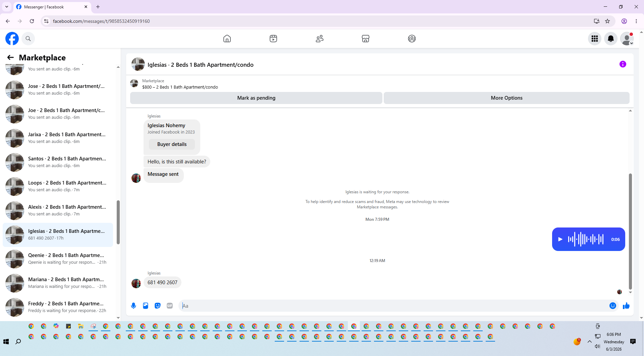Open the Chrome profile icon
Image resolution: width=644 pixels, height=356 pixels.
(624, 21)
